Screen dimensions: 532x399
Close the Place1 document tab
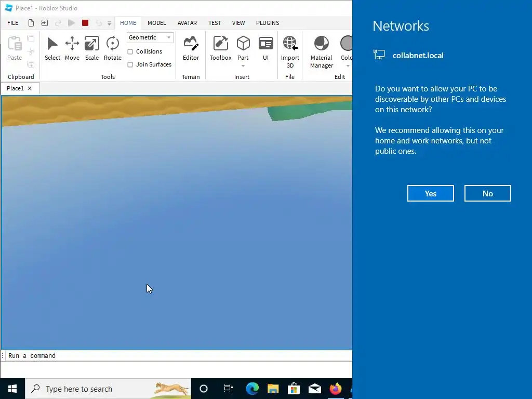point(30,88)
